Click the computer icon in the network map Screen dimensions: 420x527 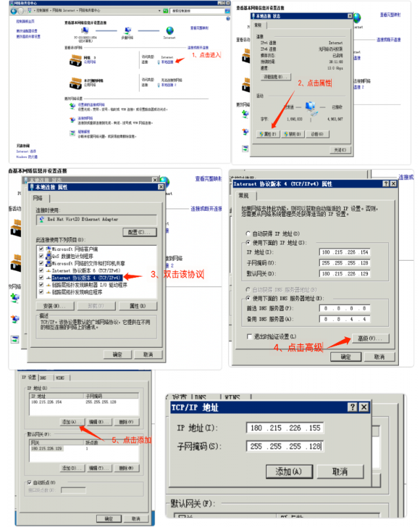84,30
